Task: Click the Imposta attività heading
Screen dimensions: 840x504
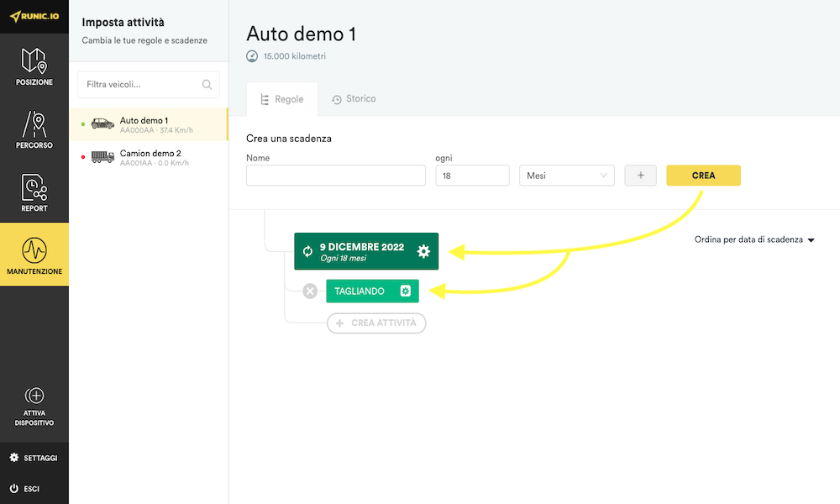Action: (123, 23)
